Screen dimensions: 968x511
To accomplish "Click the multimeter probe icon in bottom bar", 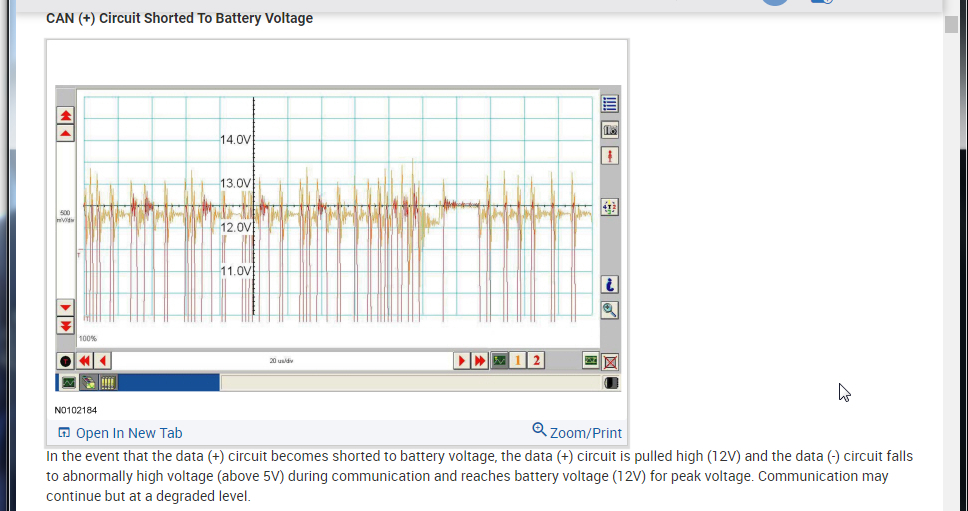I will 89,383.
